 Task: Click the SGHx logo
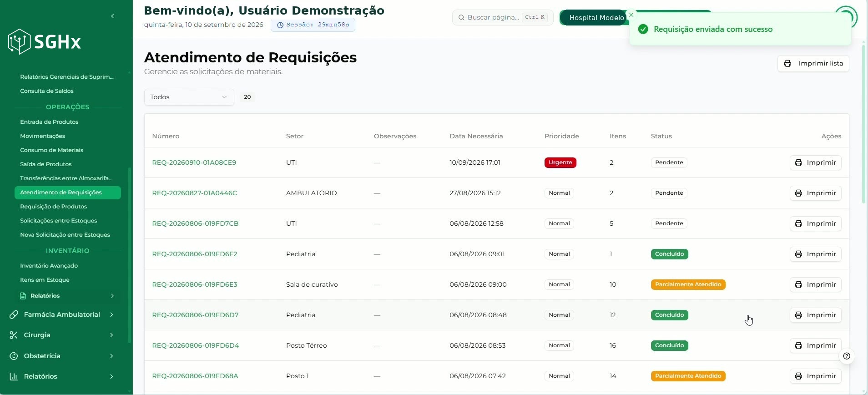(45, 42)
